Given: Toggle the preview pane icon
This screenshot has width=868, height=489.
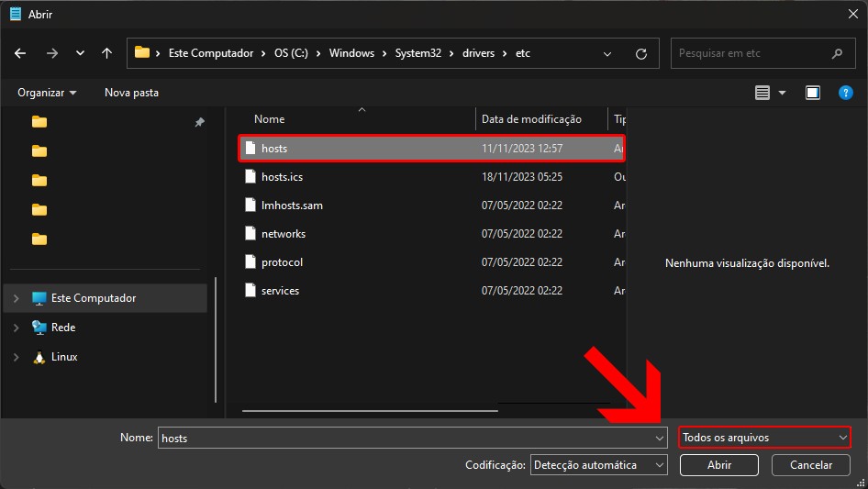Looking at the screenshot, I should (x=812, y=93).
